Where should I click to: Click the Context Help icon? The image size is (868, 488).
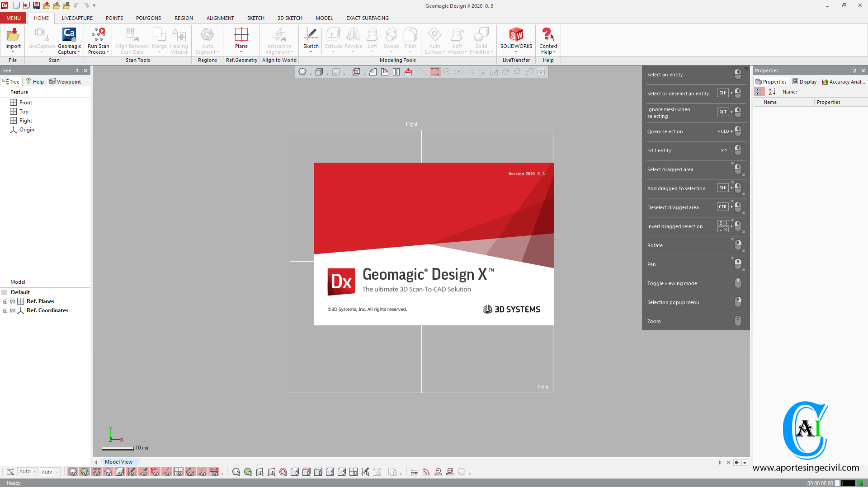(x=548, y=34)
